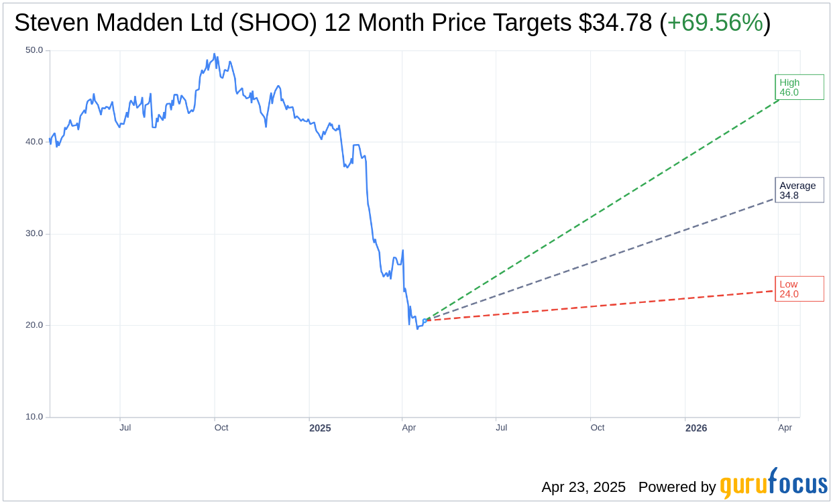Click the gray dashed average-target line

click(604, 258)
